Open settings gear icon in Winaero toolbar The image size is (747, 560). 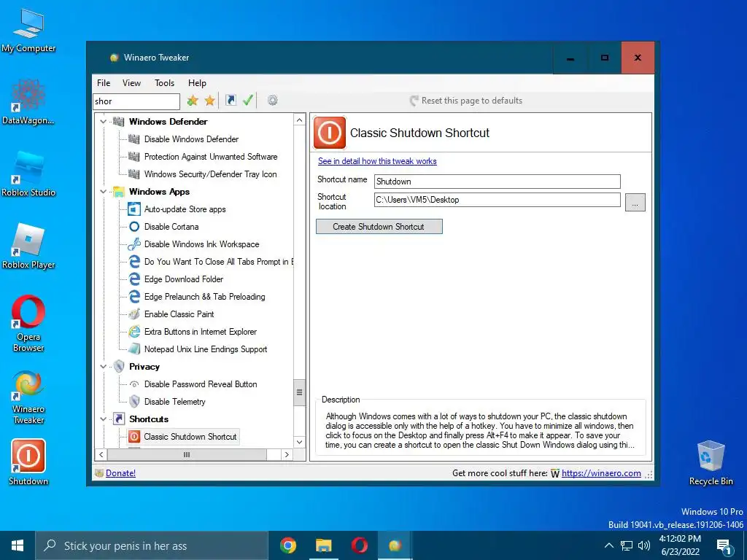273,100
